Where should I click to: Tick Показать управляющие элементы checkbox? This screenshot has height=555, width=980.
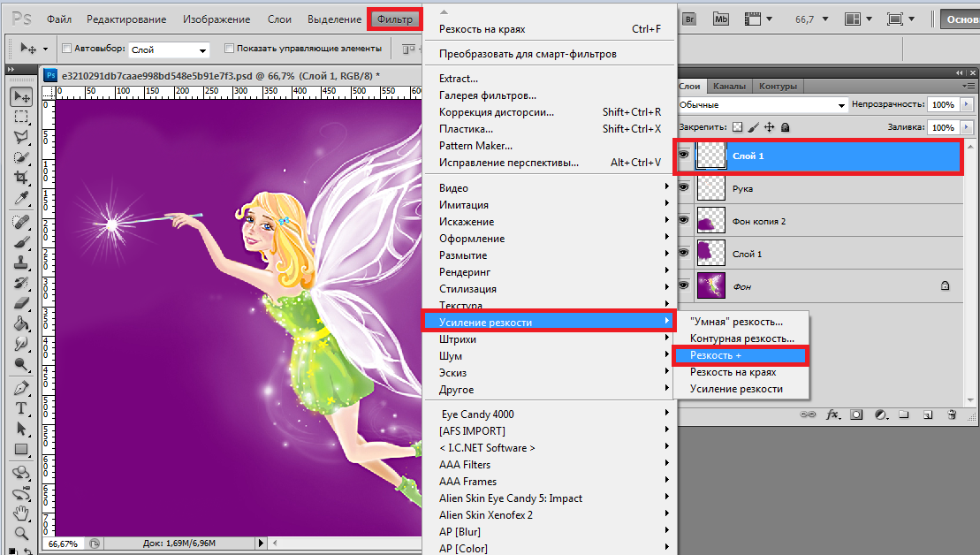point(230,48)
